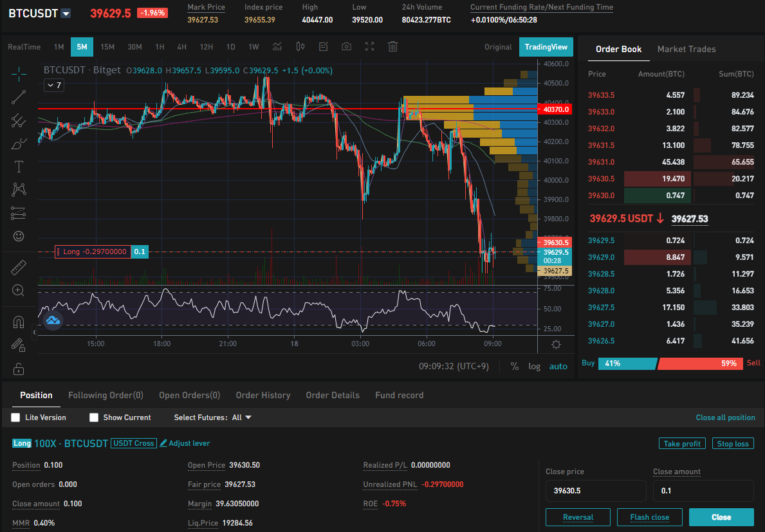Image resolution: width=765 pixels, height=532 pixels.
Task: Open the Market Trades tab
Action: (687, 49)
